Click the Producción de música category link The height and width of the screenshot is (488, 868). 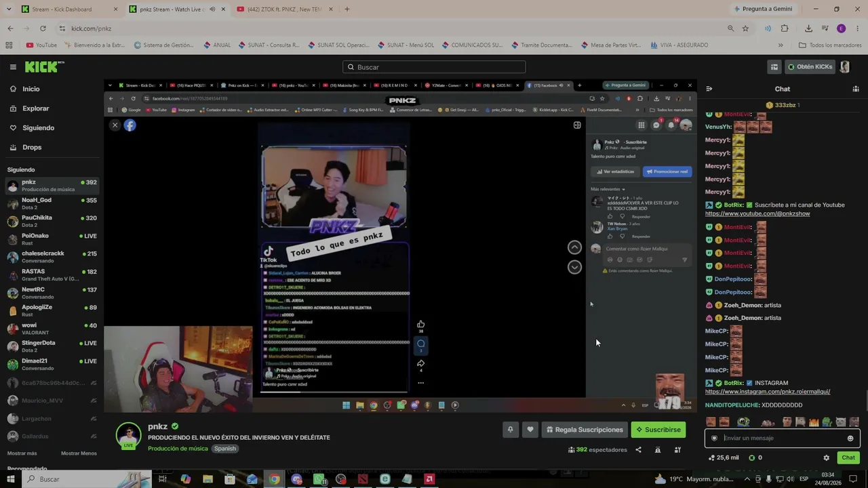click(x=178, y=449)
